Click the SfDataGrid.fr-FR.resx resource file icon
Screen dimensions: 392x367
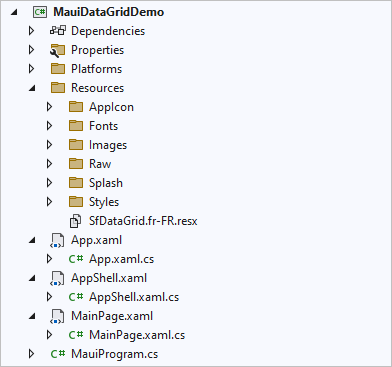[x=75, y=221]
